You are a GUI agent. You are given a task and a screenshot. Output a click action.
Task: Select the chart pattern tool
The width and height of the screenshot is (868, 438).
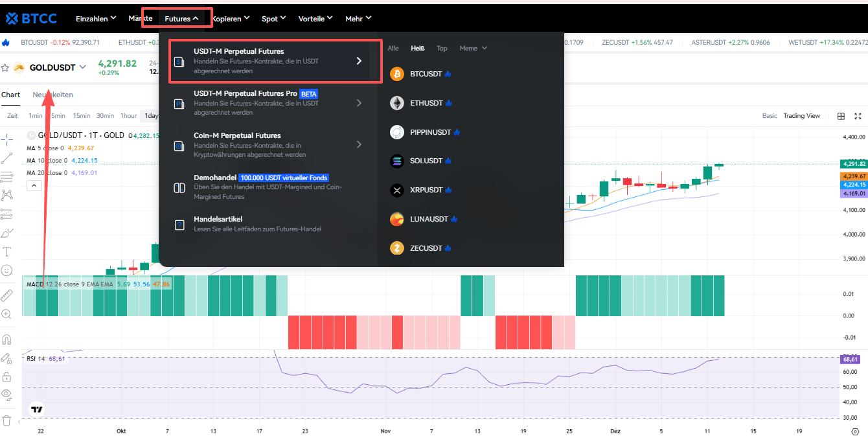click(x=7, y=194)
